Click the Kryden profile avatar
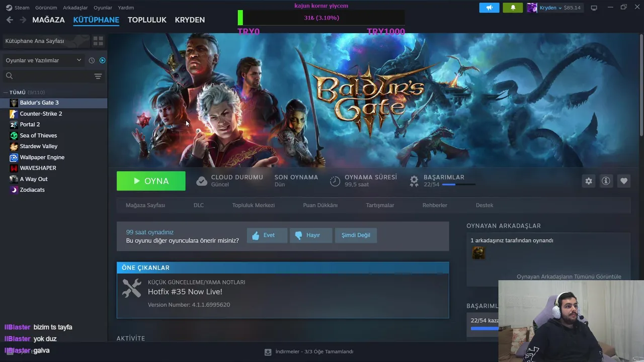This screenshot has height=362, width=644. click(x=532, y=8)
